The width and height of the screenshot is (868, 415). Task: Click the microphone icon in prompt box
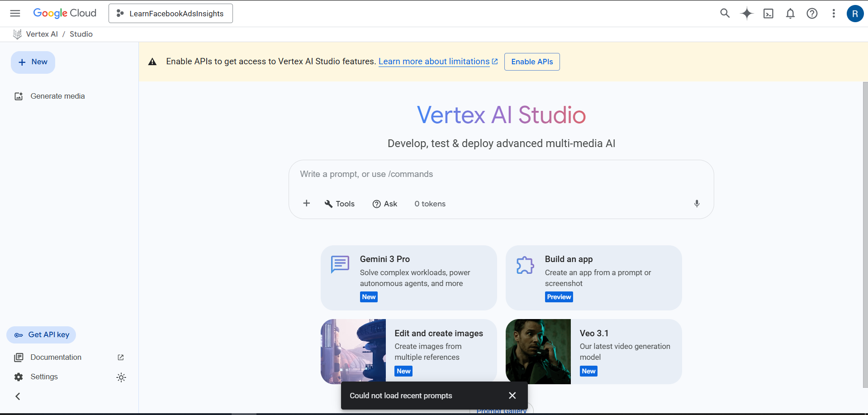(x=697, y=204)
